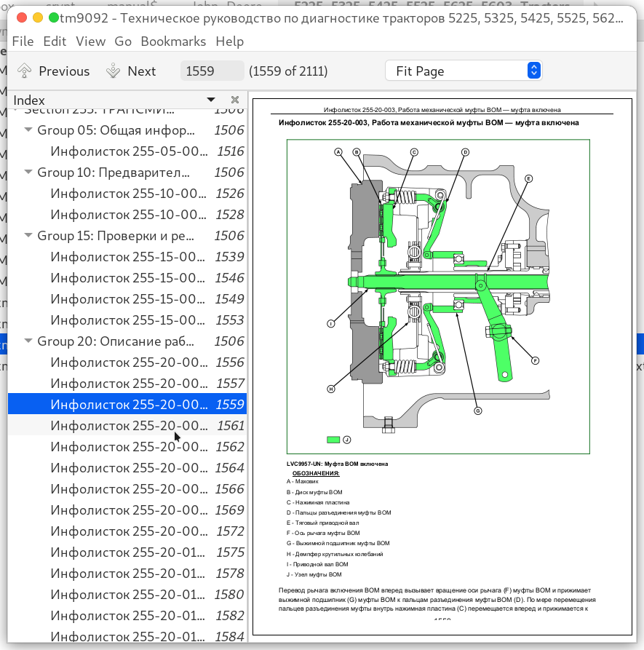Open the Go menu

(123, 41)
